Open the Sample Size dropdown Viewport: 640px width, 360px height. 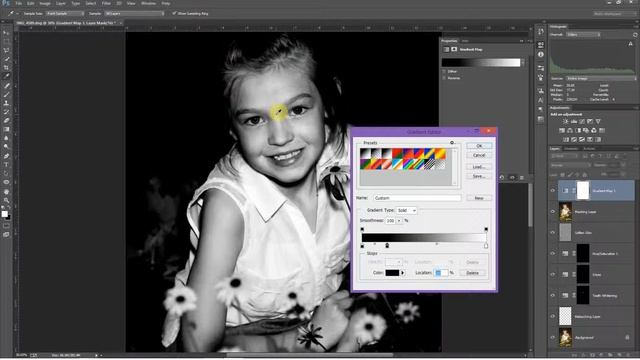(x=64, y=13)
